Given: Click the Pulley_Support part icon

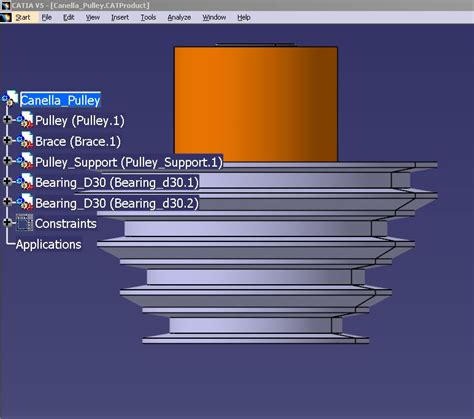Looking at the screenshot, I should click(25, 161).
